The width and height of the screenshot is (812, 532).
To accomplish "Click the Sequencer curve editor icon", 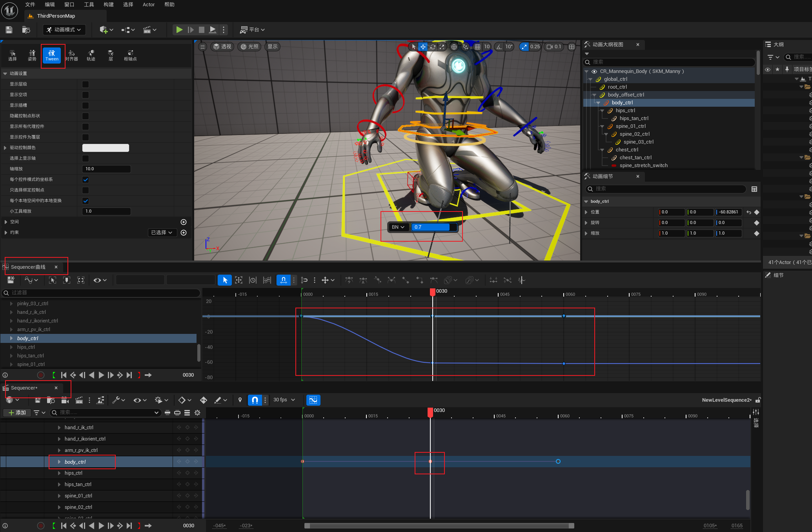I will [x=313, y=400].
